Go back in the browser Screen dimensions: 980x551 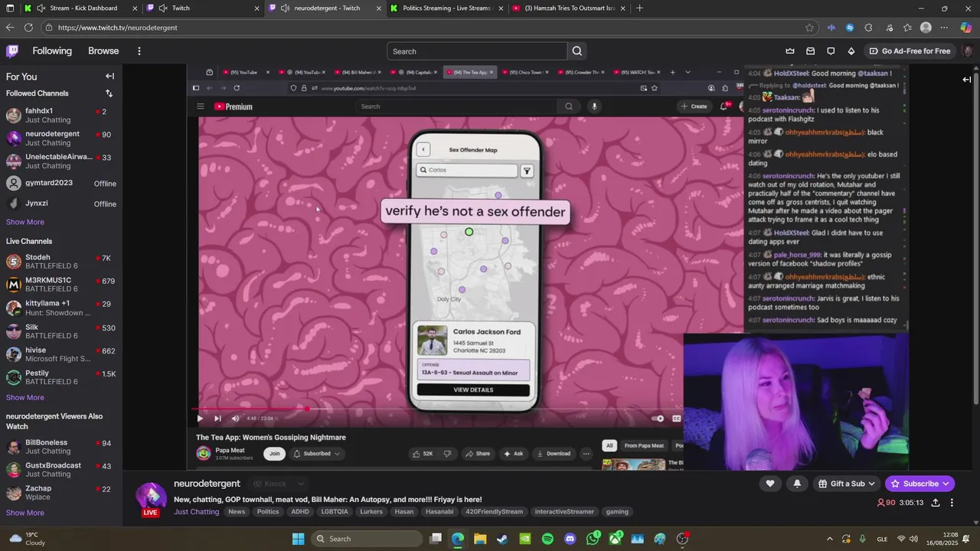(x=10, y=28)
